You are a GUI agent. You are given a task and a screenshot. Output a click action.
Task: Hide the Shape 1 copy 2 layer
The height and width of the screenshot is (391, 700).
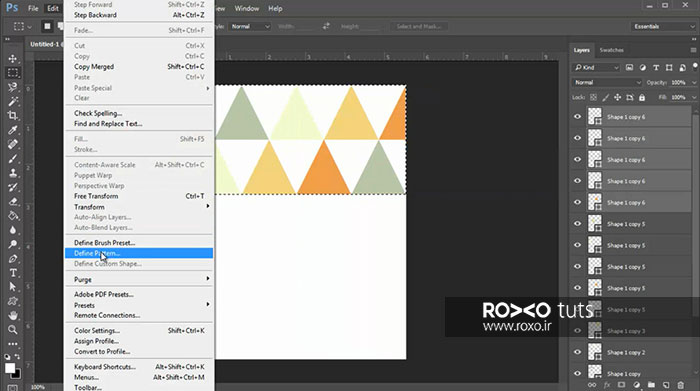click(577, 352)
